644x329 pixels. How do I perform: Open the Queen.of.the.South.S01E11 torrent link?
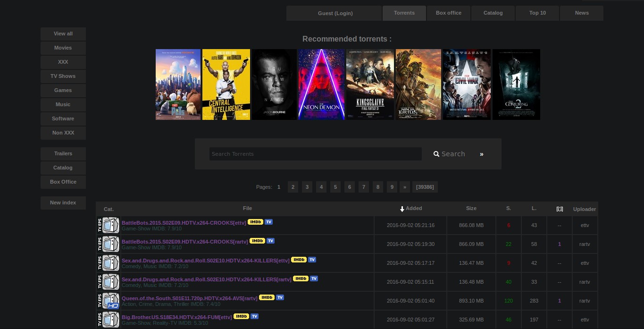pyautogui.click(x=189, y=298)
